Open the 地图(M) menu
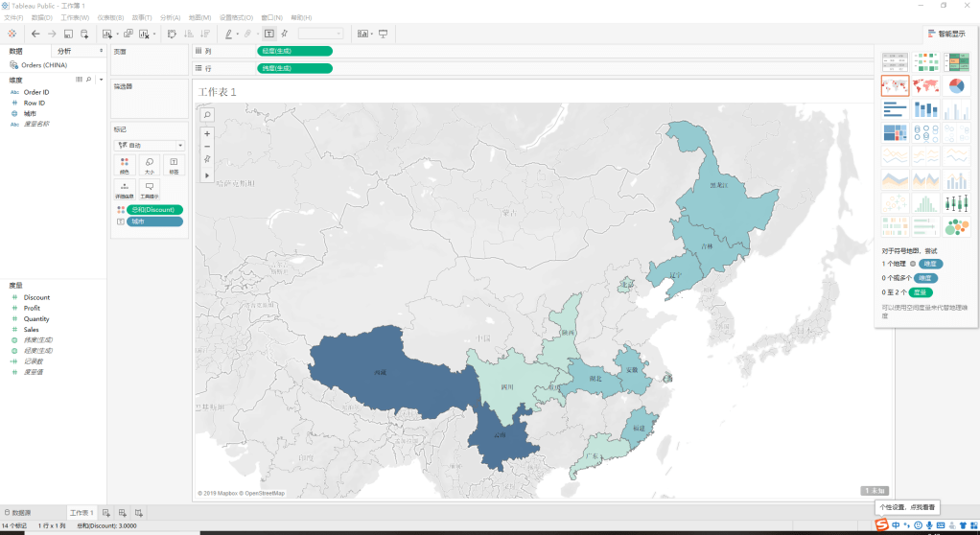980x535 pixels. (199, 17)
